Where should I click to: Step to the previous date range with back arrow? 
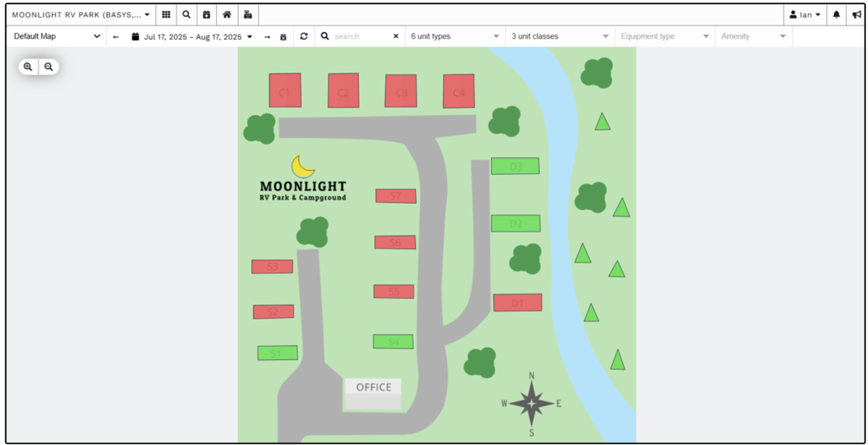(115, 36)
